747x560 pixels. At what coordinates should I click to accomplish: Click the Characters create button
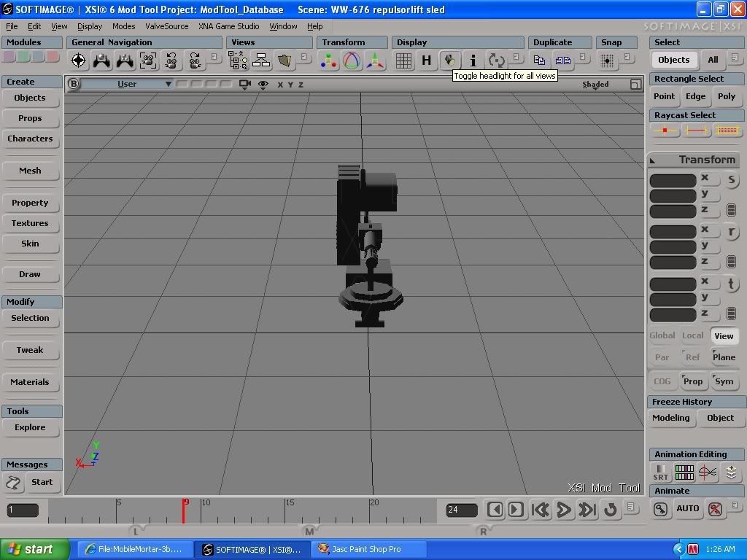pos(30,139)
